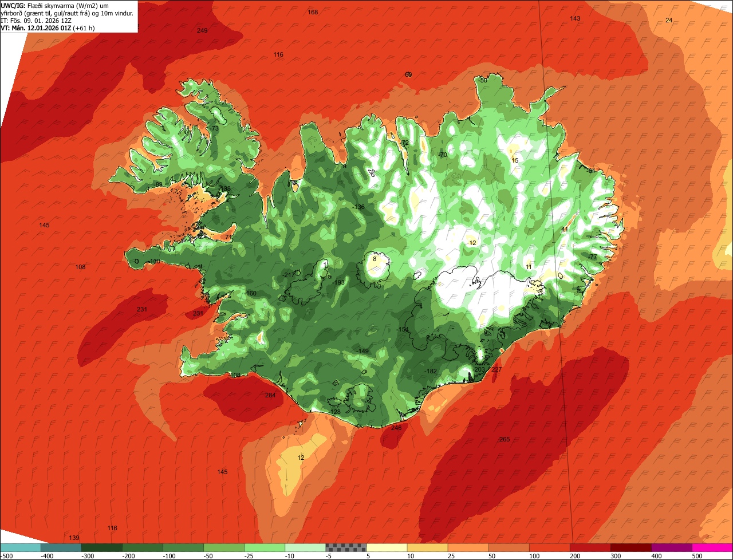This screenshot has width=733, height=560.
Task: Select the darkest green -300 to -200 legend swatch
Action: (x=101, y=547)
